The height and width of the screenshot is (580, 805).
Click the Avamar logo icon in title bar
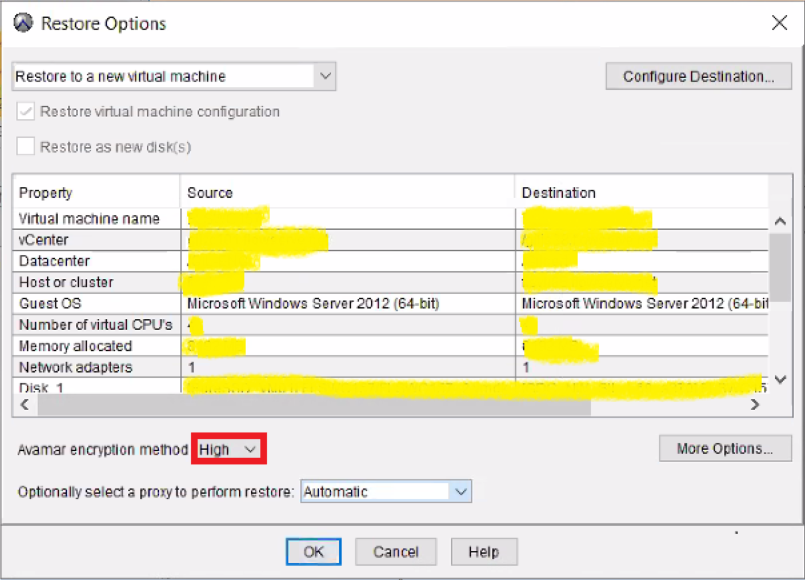(x=23, y=23)
